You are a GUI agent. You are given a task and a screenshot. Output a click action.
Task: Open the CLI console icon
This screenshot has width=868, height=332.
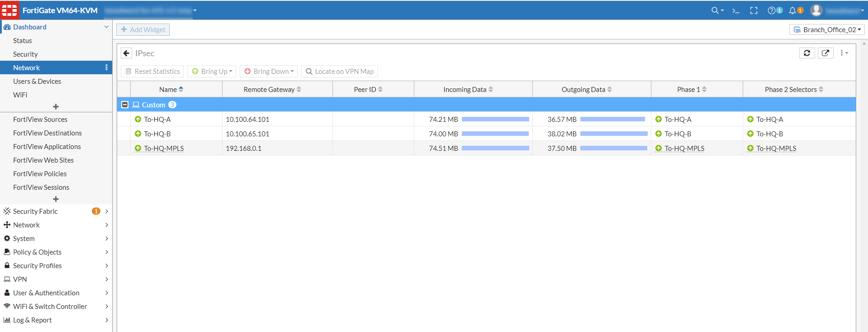pos(736,10)
